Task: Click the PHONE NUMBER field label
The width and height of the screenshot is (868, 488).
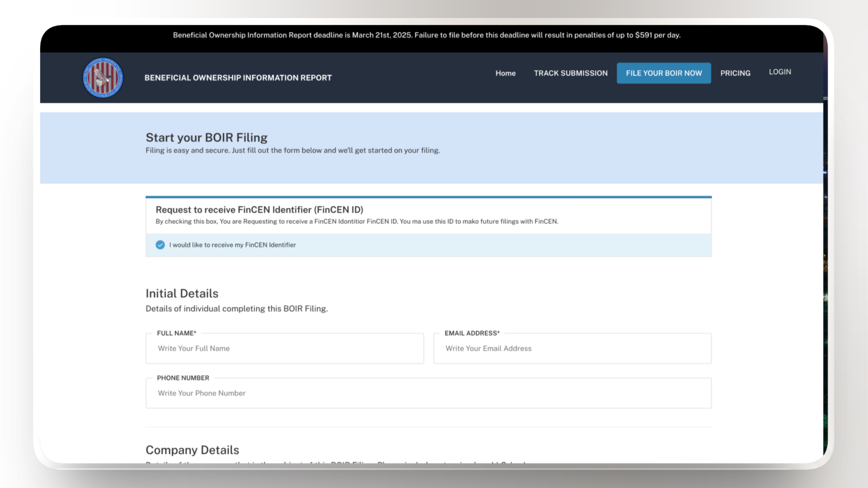Action: [183, 378]
